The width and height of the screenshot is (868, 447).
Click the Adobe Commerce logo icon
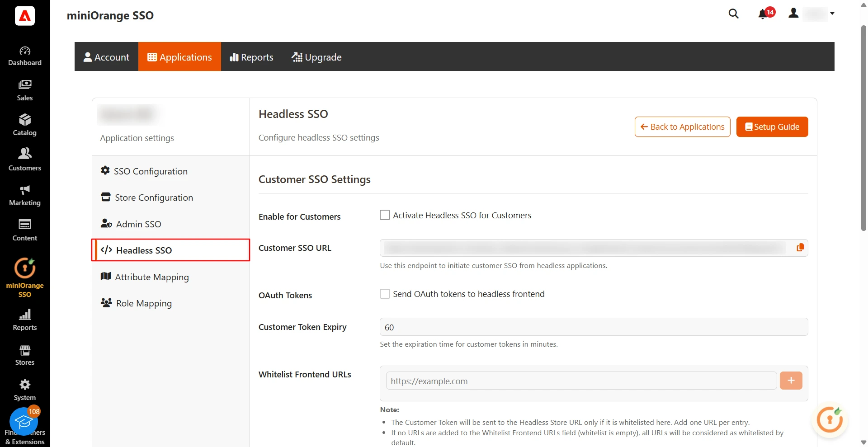pyautogui.click(x=25, y=16)
